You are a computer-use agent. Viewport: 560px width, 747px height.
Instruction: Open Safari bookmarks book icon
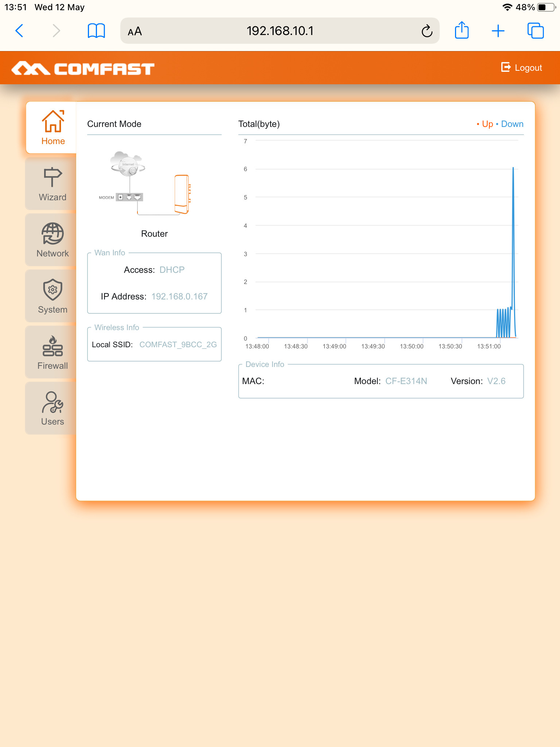pos(96,31)
